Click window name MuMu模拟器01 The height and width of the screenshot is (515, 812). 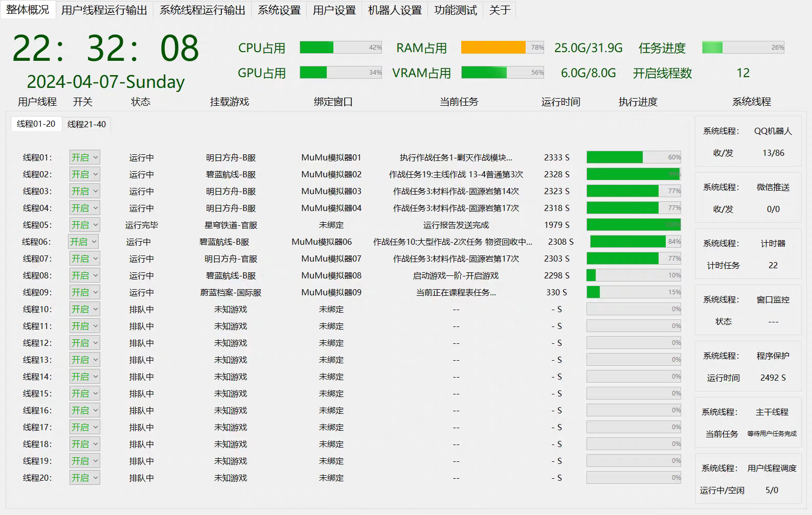point(331,157)
